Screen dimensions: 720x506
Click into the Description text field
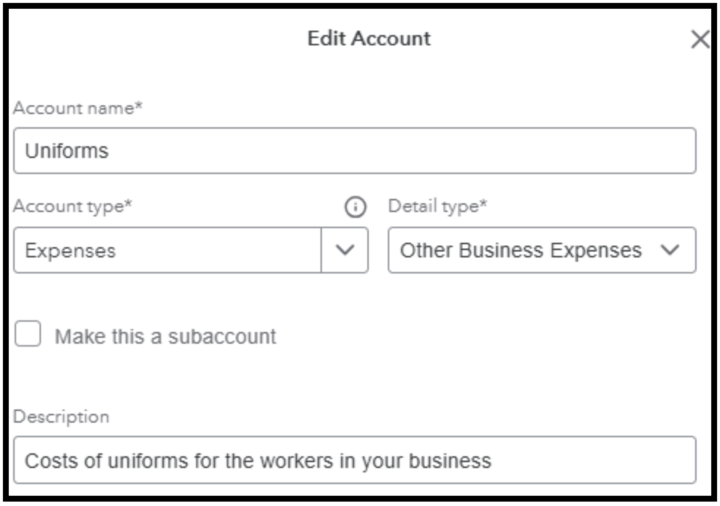click(355, 460)
